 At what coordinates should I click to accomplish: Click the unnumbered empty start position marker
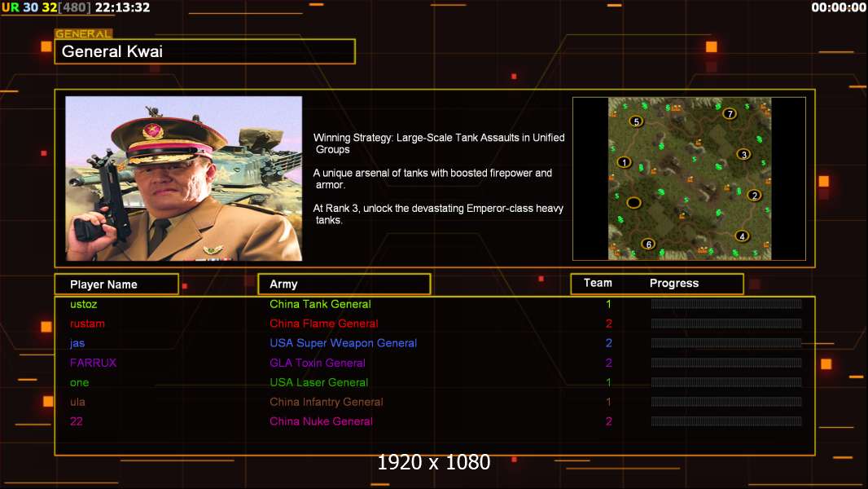[x=633, y=203]
